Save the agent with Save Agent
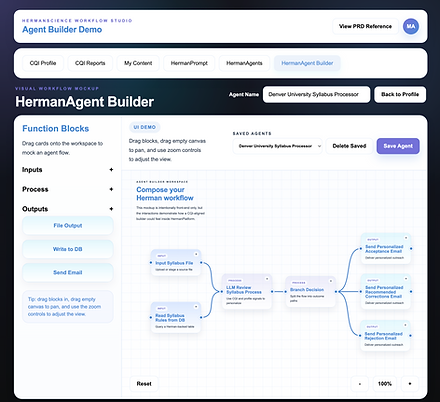This screenshot has width=440, height=402. click(x=398, y=146)
